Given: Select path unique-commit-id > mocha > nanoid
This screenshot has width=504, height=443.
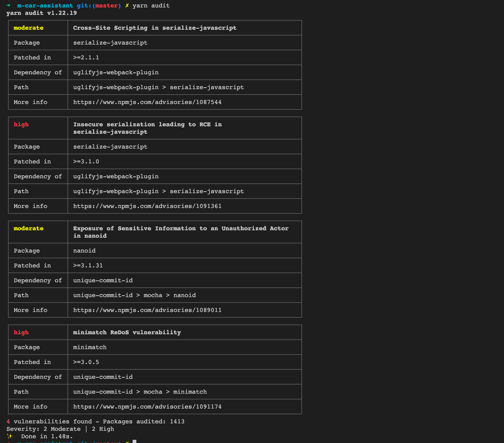Looking at the screenshot, I should 134,295.
